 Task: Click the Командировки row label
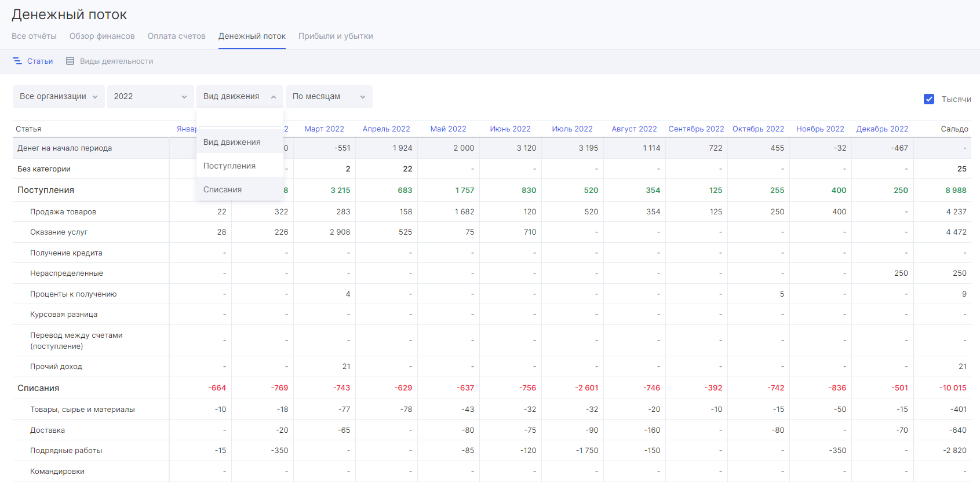pyautogui.click(x=57, y=471)
